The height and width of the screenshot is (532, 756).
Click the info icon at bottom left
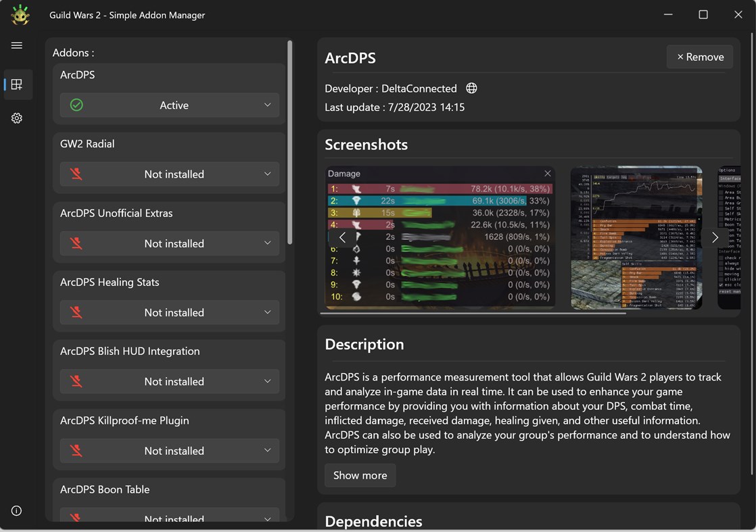16,510
